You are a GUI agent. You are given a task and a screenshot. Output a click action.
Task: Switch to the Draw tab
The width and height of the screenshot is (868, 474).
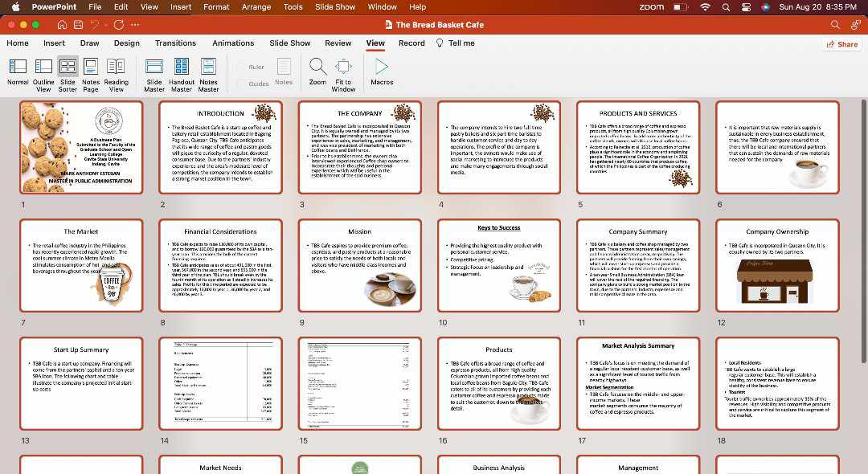(x=90, y=43)
